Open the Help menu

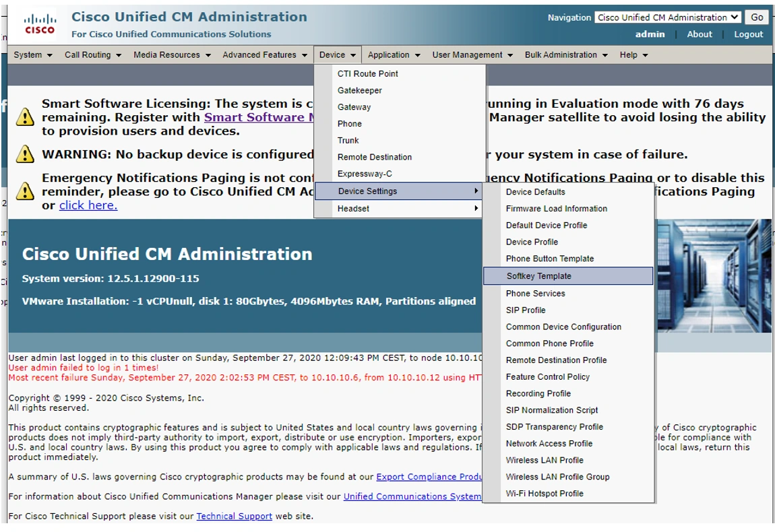633,55
